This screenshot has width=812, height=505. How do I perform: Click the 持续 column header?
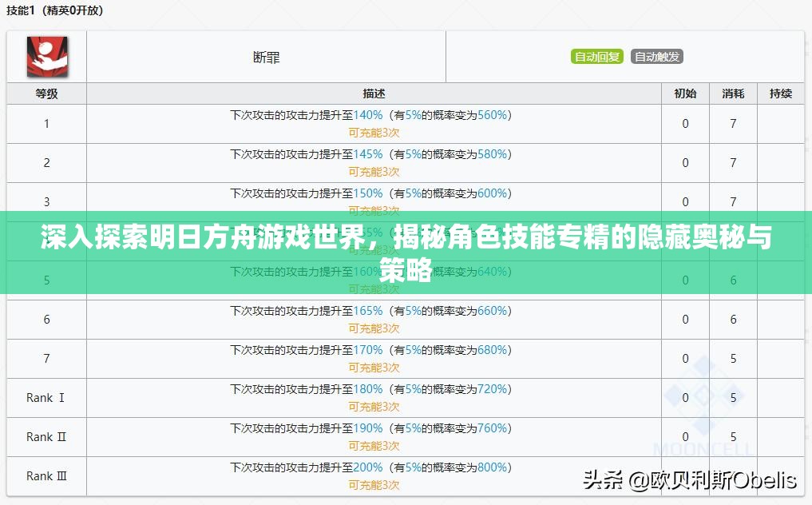click(x=782, y=93)
